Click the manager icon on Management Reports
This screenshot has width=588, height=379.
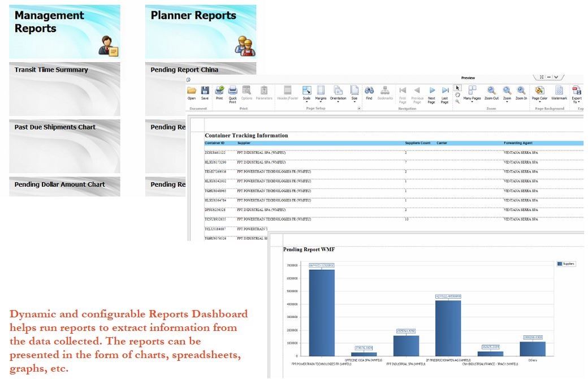click(x=108, y=46)
